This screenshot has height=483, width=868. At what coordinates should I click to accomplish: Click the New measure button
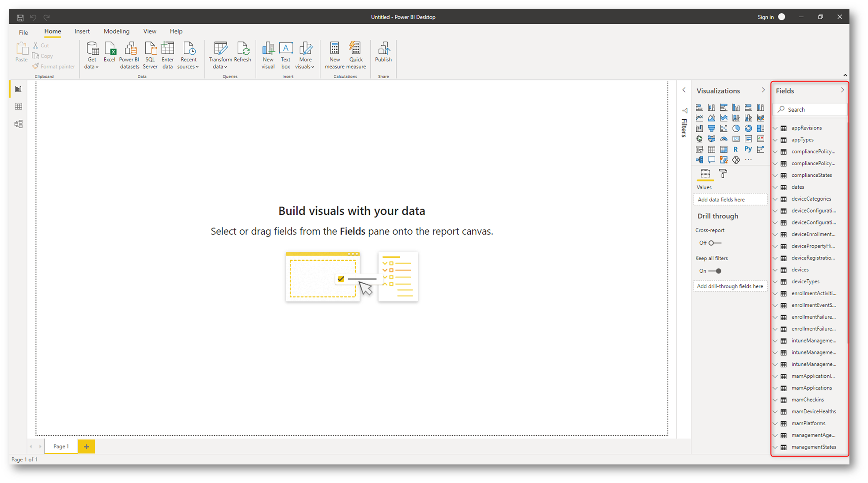[334, 56]
